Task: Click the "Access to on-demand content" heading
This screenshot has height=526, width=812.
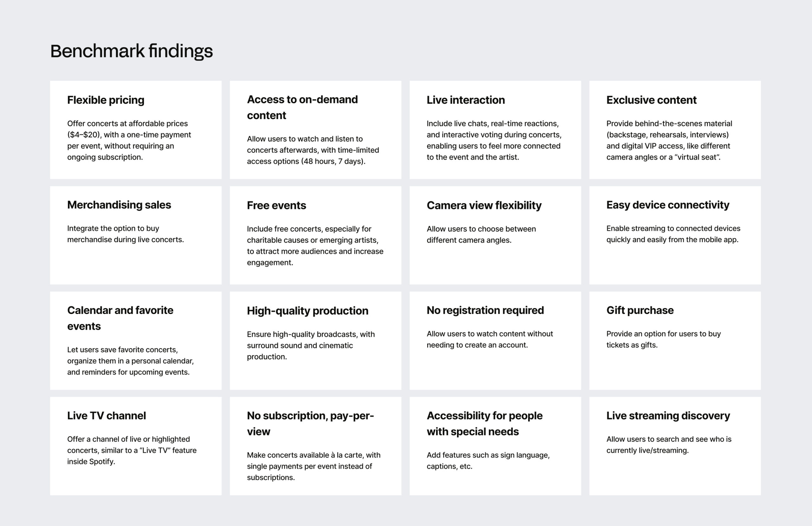Action: (302, 107)
